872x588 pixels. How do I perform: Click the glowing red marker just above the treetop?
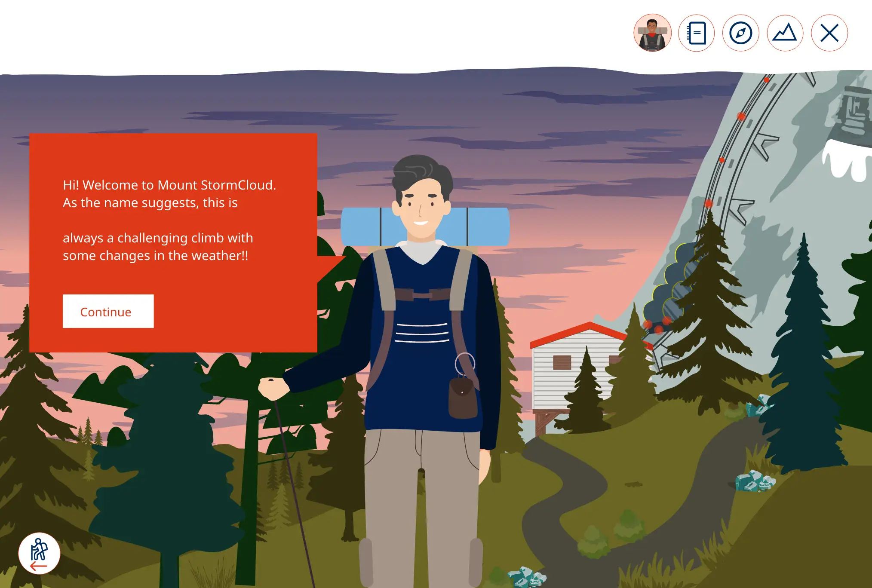click(x=709, y=203)
